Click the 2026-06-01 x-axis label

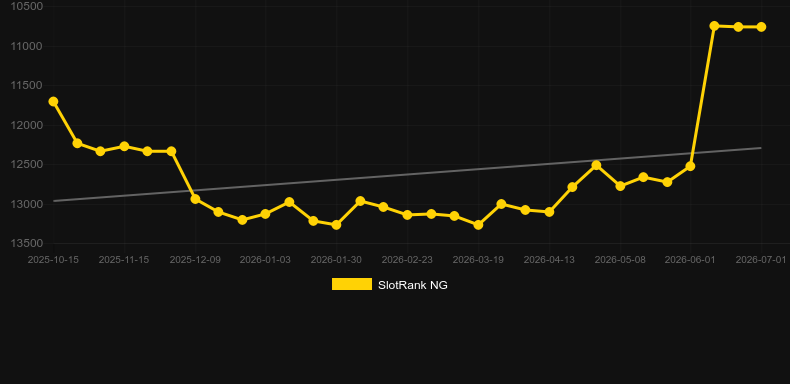(x=690, y=260)
